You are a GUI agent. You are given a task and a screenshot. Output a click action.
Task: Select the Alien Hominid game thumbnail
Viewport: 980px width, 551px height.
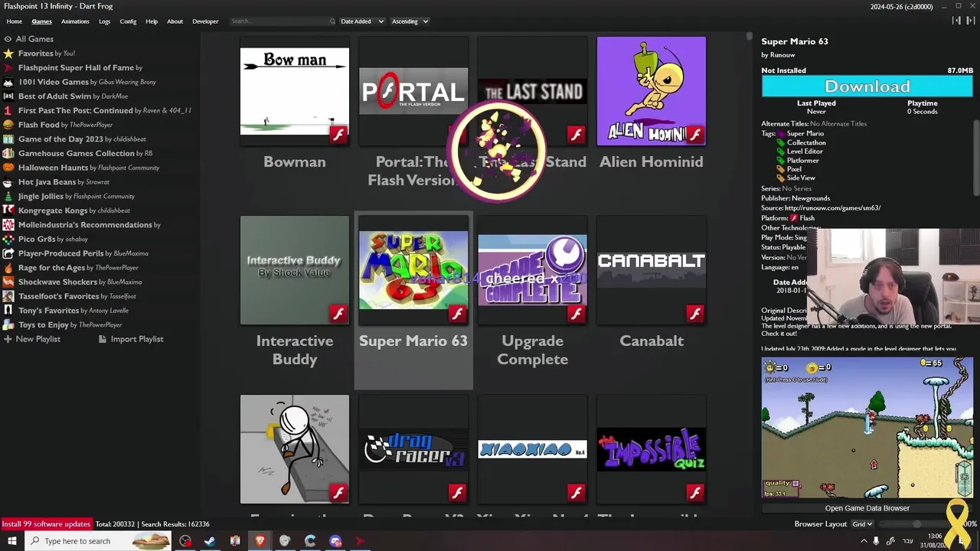(x=652, y=91)
